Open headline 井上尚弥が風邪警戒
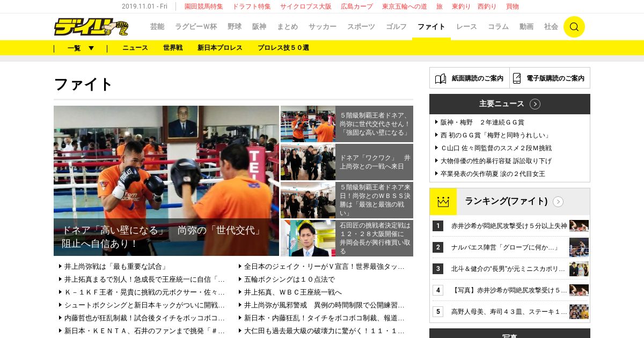This screenshot has width=644, height=338. point(324,305)
